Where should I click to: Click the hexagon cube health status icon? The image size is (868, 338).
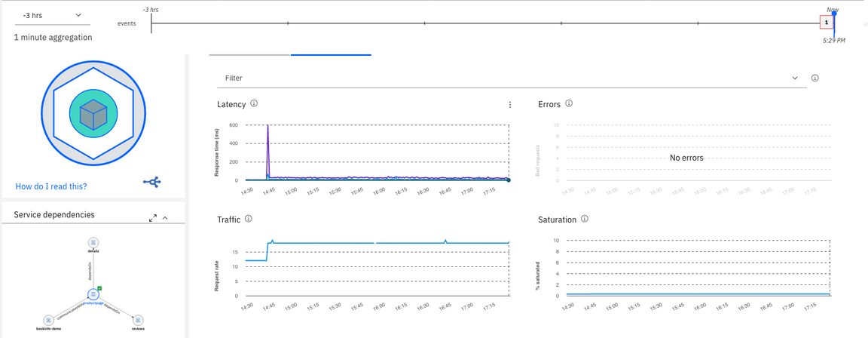[92, 112]
